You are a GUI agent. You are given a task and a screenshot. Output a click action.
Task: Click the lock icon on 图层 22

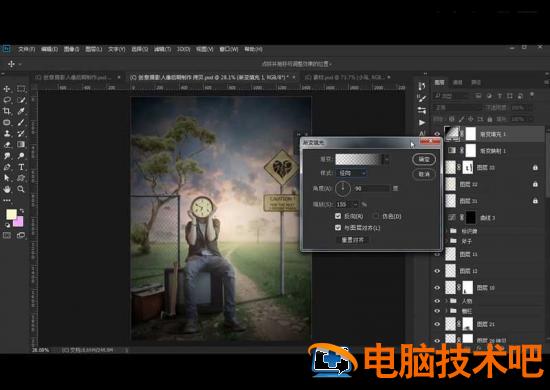pyautogui.click(x=535, y=184)
